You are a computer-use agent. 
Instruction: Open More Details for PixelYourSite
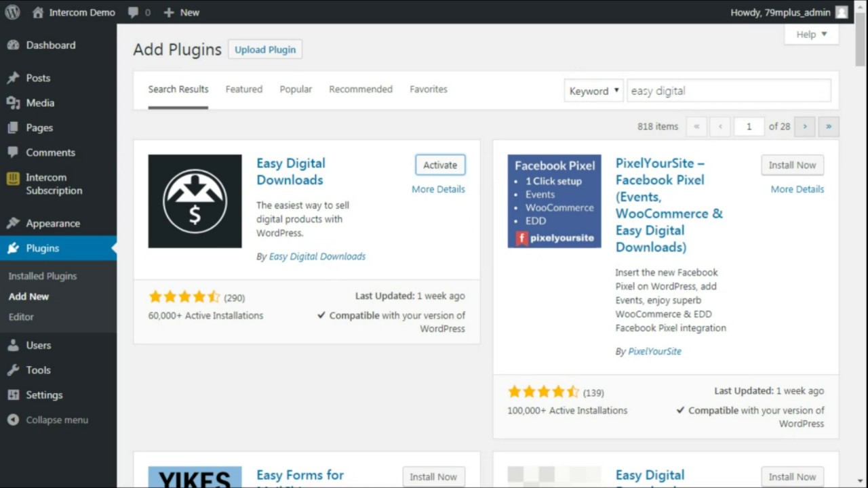click(797, 189)
